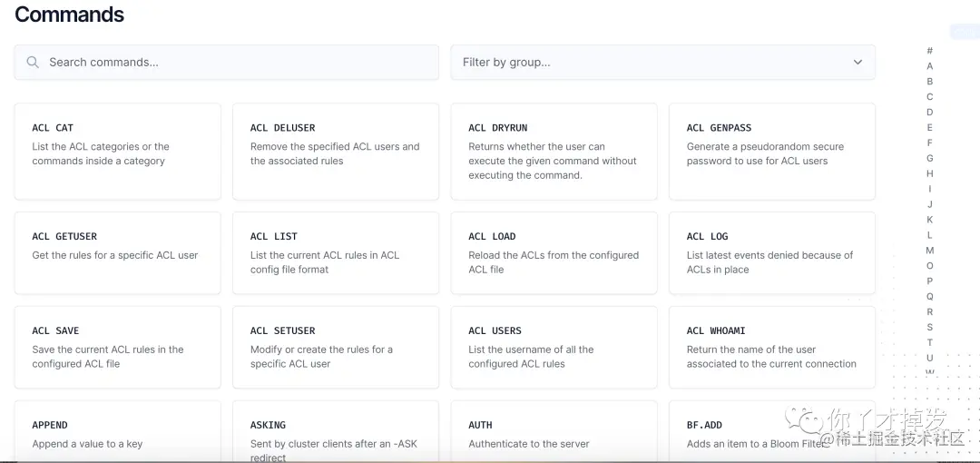This screenshot has height=463, width=980.
Task: Jump to letter Q in index
Action: tap(930, 297)
